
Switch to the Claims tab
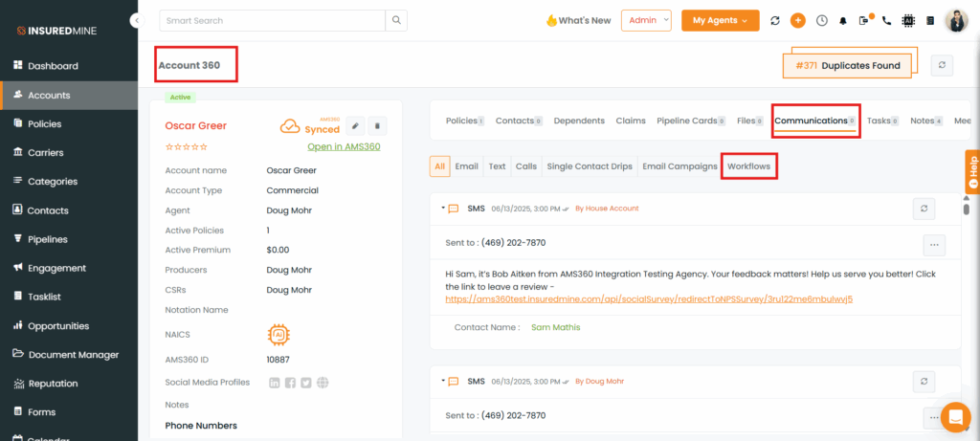tap(631, 121)
